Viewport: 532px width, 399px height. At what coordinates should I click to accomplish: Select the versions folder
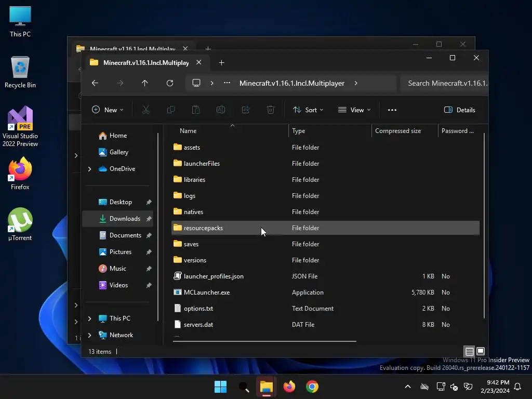pos(325,260)
